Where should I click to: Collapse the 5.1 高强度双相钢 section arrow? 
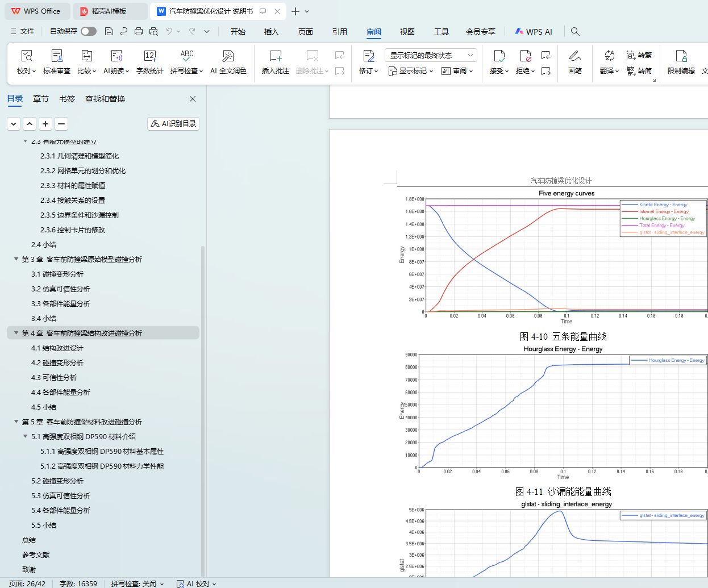tap(26, 436)
